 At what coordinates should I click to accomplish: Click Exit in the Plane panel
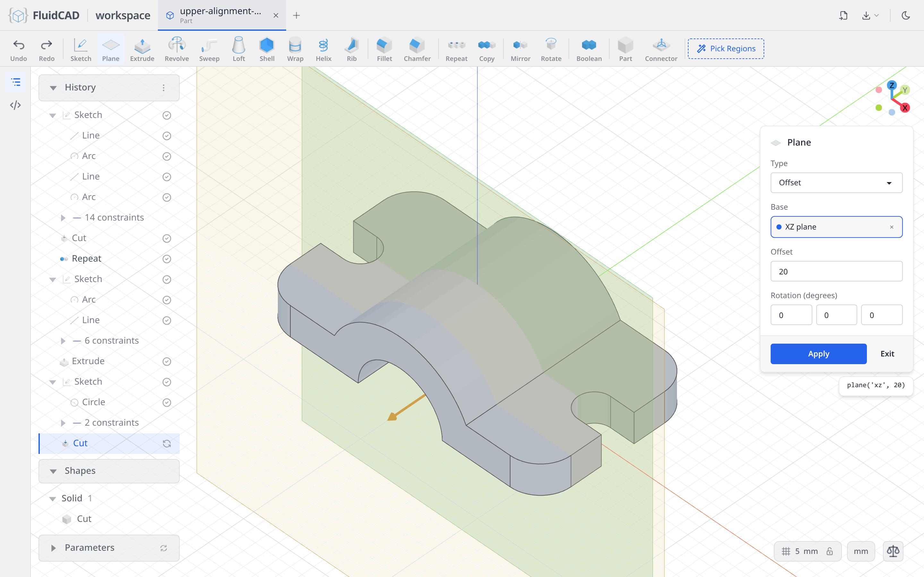click(x=887, y=354)
